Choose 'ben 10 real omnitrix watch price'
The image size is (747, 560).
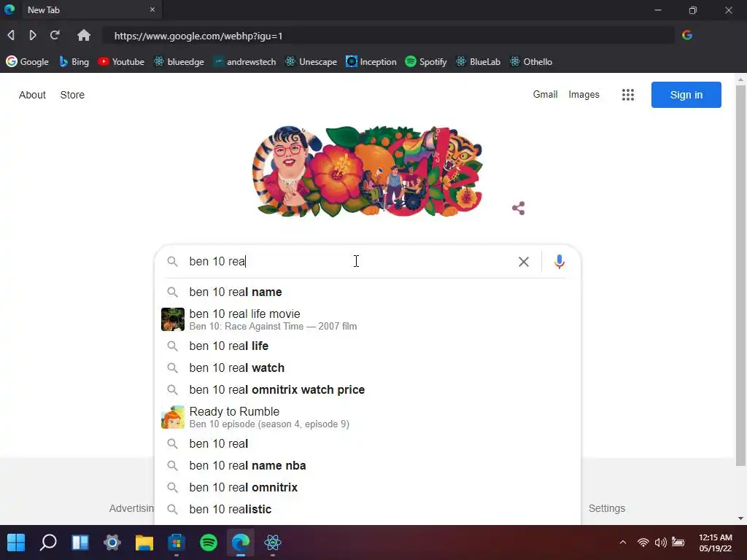pyautogui.click(x=368, y=389)
